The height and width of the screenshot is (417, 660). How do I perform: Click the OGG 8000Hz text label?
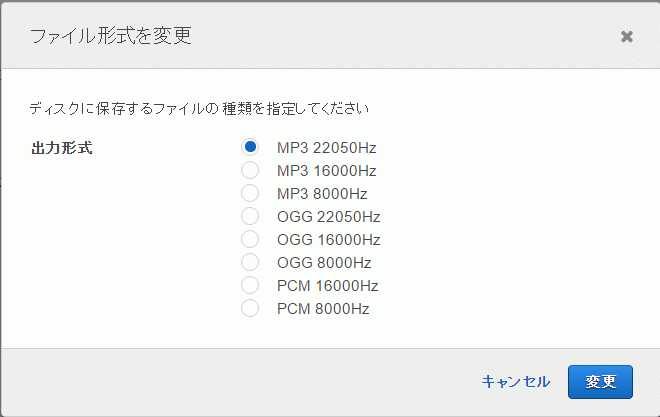coord(324,263)
